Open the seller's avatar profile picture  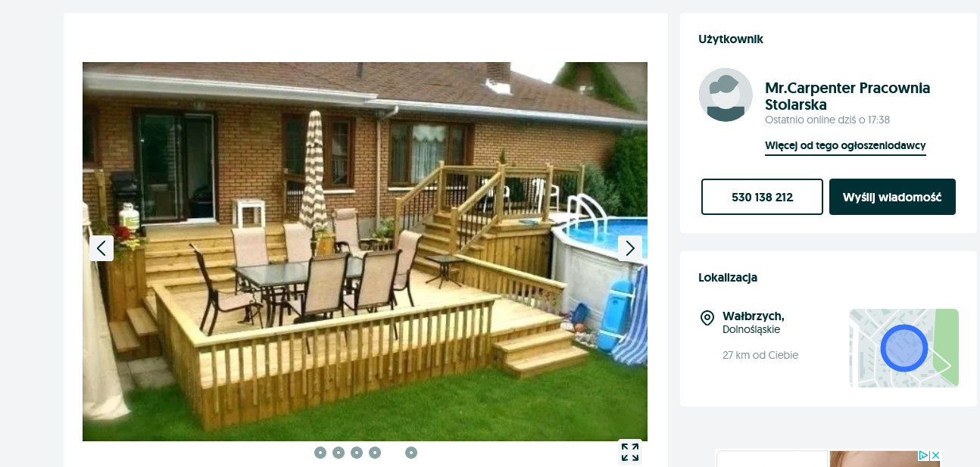point(726,95)
